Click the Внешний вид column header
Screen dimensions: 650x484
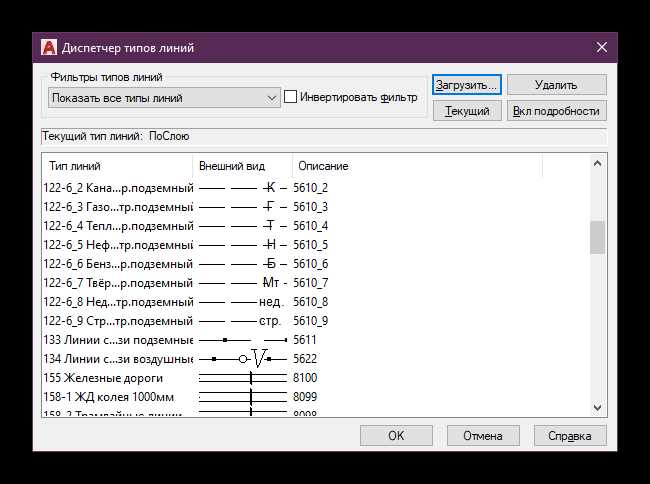[242, 166]
